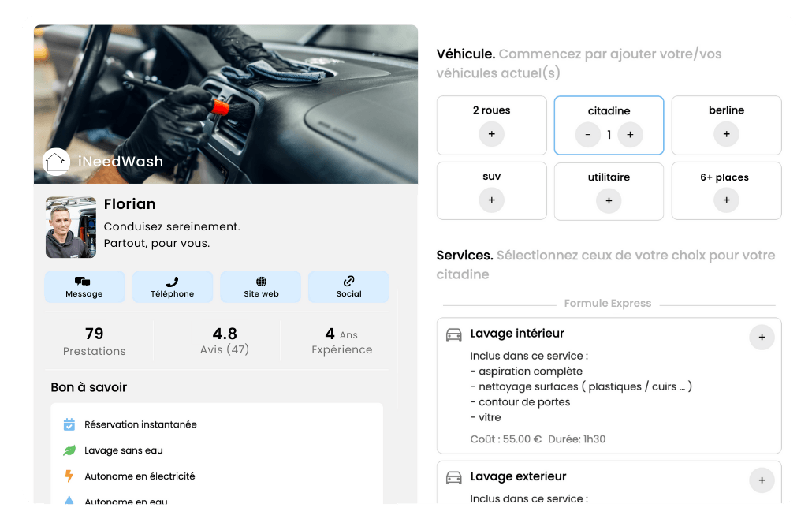The image size is (812, 519).
Task: Click Florian's profile photo
Action: click(x=70, y=226)
